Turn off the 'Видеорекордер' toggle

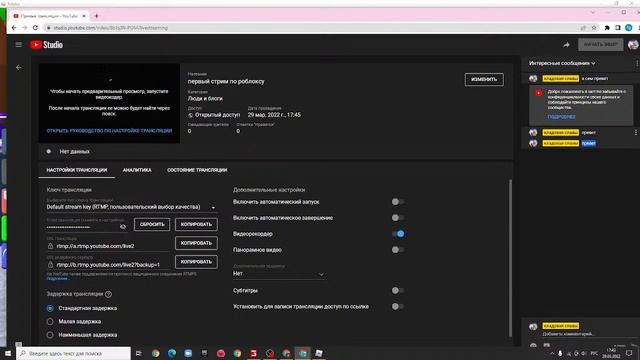pyautogui.click(x=398, y=233)
